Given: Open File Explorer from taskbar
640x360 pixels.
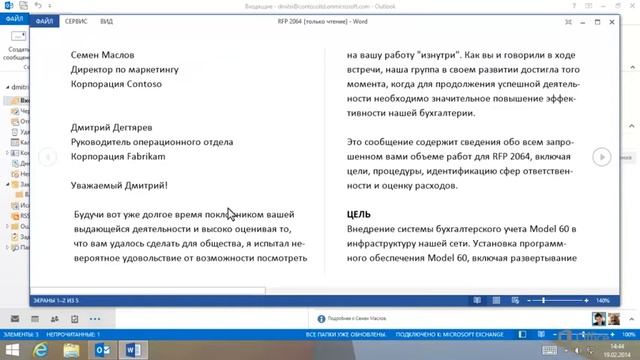Looking at the screenshot, I should (71, 350).
